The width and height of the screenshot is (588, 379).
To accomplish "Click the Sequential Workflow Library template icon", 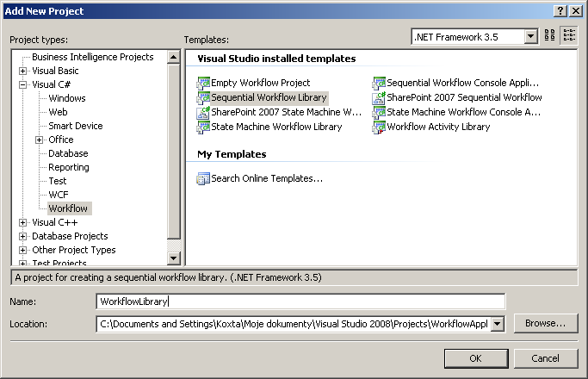I will point(204,97).
